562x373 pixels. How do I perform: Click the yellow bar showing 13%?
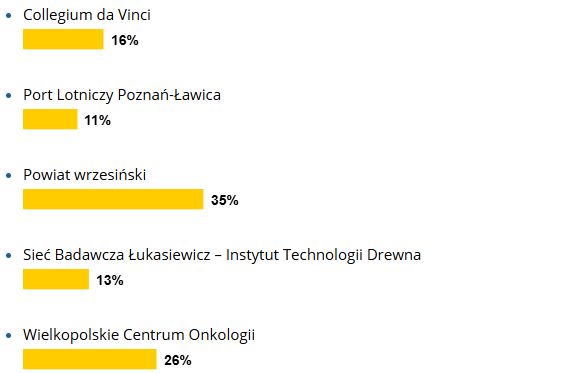click(56, 279)
